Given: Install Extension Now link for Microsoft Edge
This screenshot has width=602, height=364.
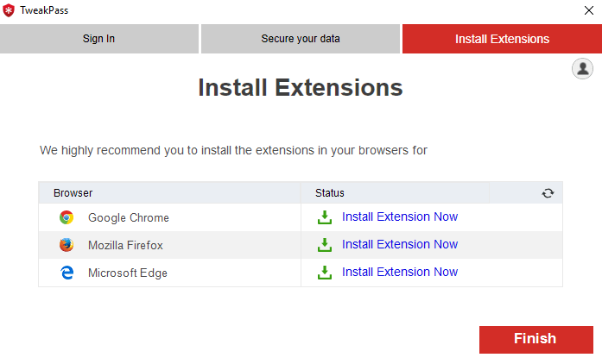Looking at the screenshot, I should tap(399, 273).
